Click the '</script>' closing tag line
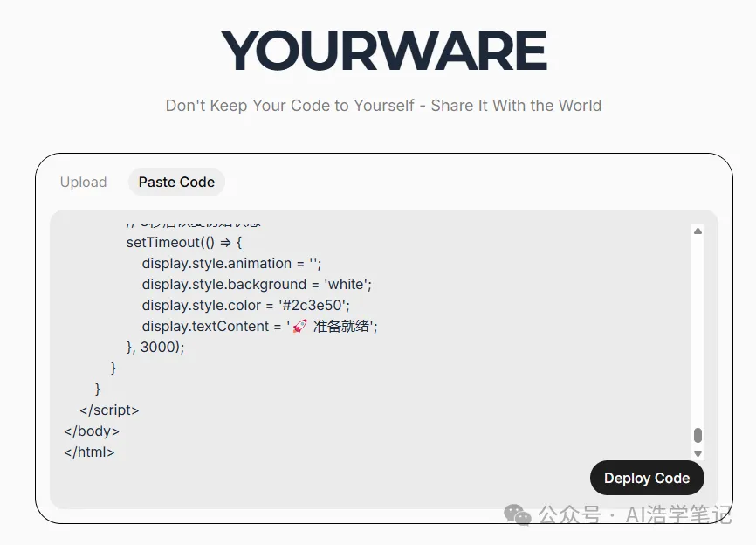Screen dimensions: 756x545 (109, 410)
